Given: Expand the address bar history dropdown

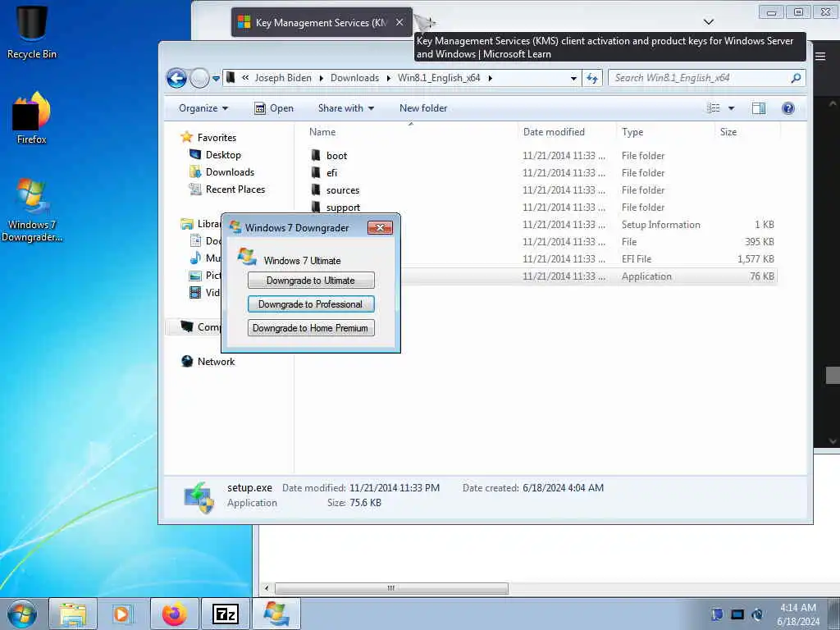Looking at the screenshot, I should click(x=573, y=78).
